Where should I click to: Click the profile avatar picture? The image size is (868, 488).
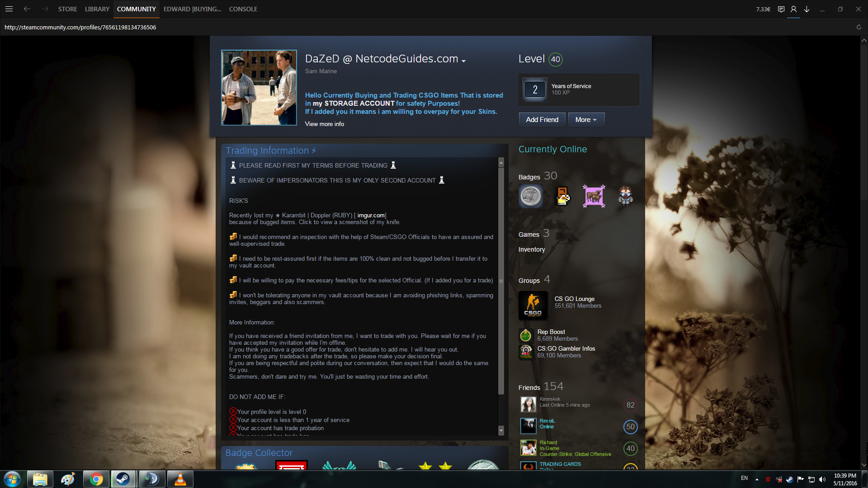[259, 88]
